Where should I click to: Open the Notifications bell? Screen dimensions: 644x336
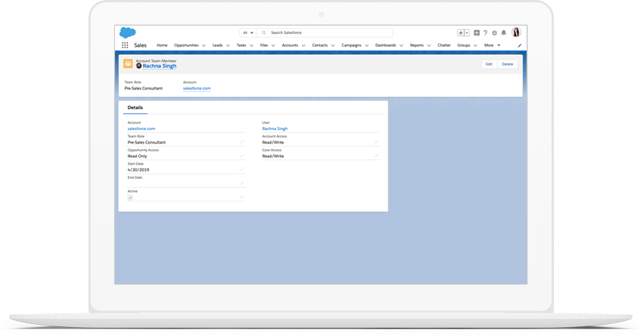click(503, 33)
